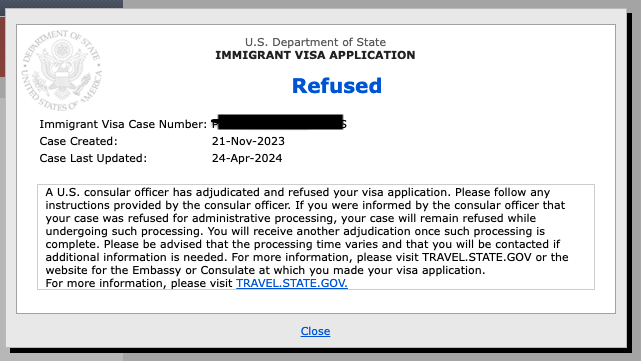Click the blue Refused status heading
Image resolution: width=641 pixels, height=361 pixels.
coord(337,86)
